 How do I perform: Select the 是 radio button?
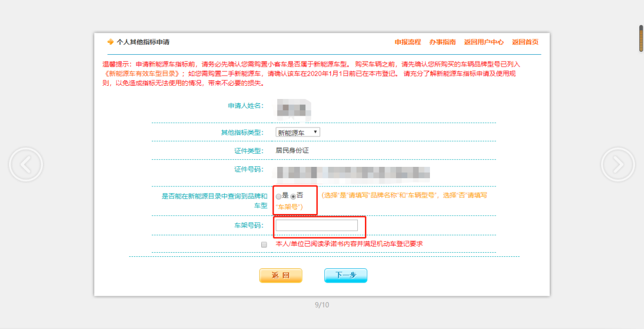[279, 197]
